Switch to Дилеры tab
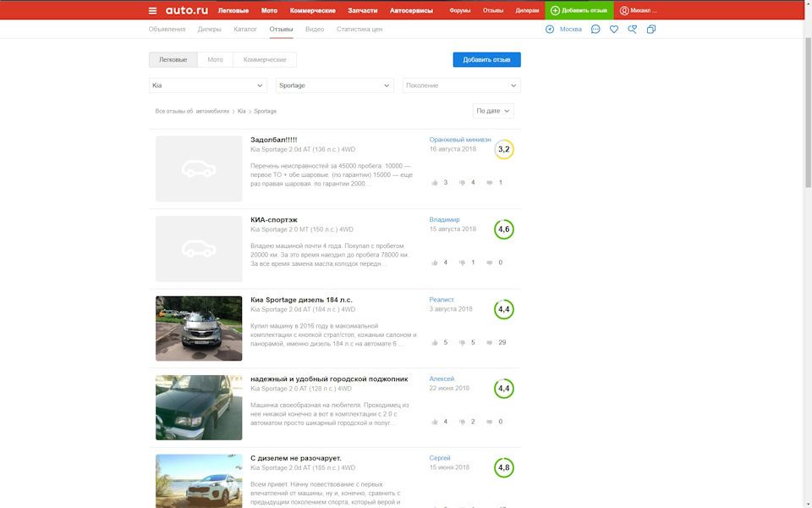The width and height of the screenshot is (812, 508). tap(209, 29)
